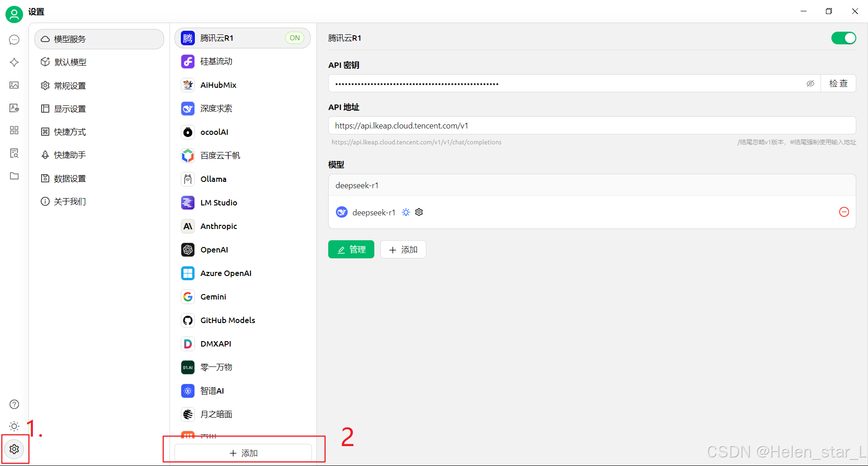Click the chat/completions URL preview text

416,142
